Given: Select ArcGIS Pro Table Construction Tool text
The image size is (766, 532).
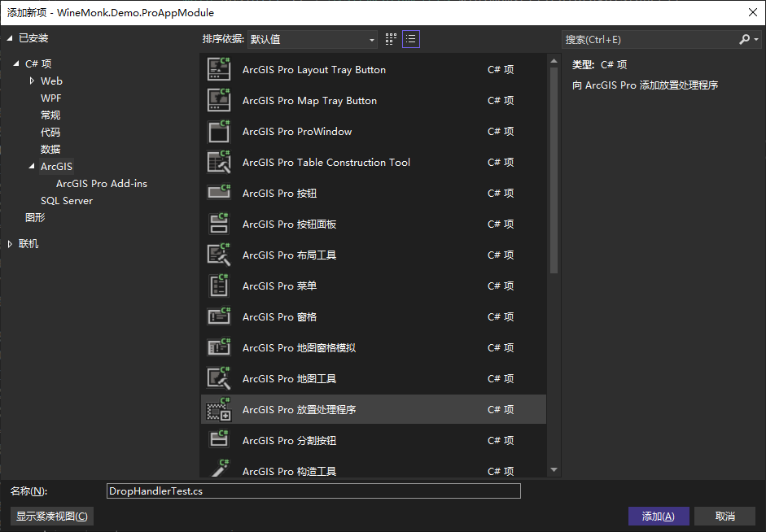Looking at the screenshot, I should [x=326, y=162].
